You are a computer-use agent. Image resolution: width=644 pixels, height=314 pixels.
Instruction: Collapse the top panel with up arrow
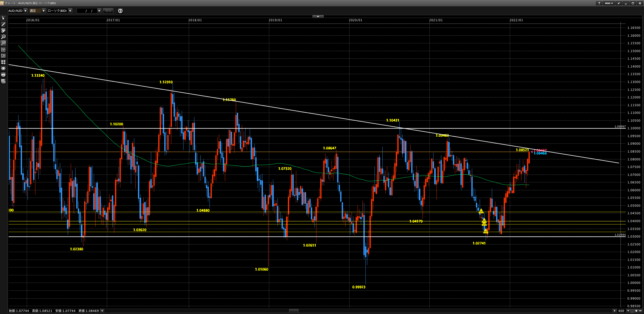[x=318, y=16]
